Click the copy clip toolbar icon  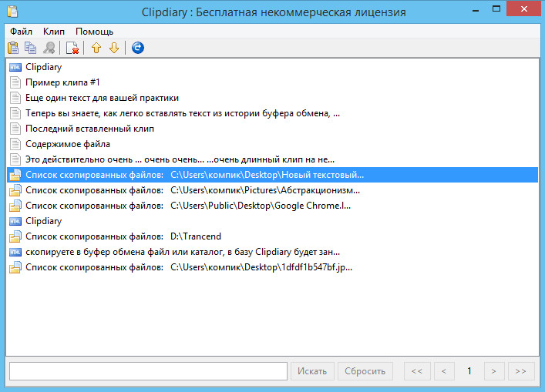coord(31,48)
